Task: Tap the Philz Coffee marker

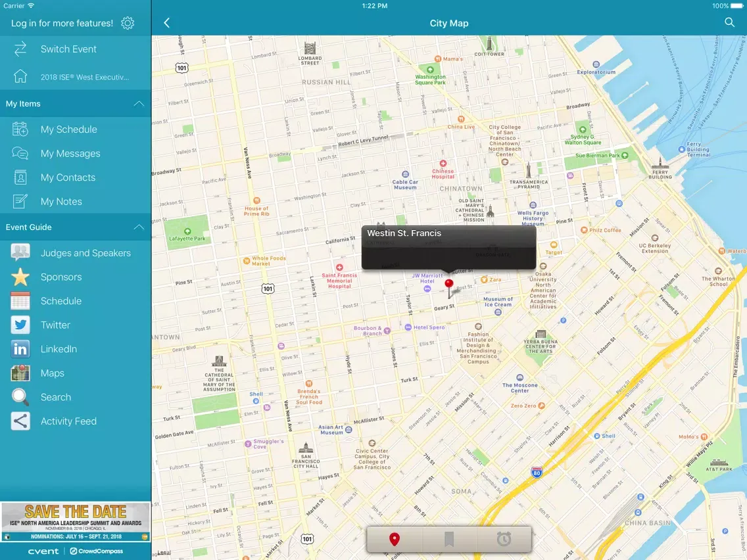Action: [584, 230]
